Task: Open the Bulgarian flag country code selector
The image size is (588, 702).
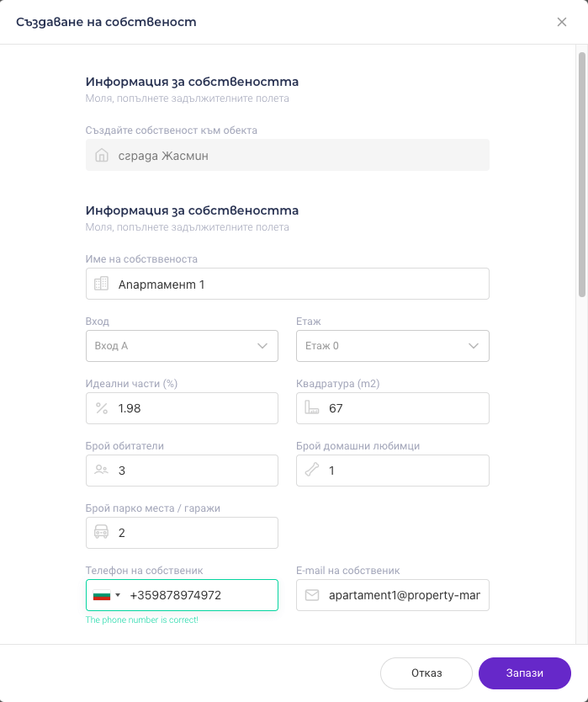Action: (107, 595)
